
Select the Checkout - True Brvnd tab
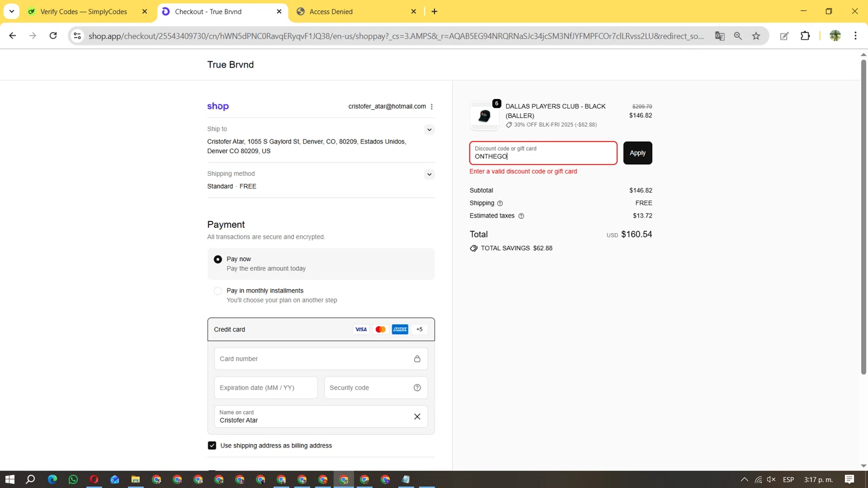click(222, 12)
